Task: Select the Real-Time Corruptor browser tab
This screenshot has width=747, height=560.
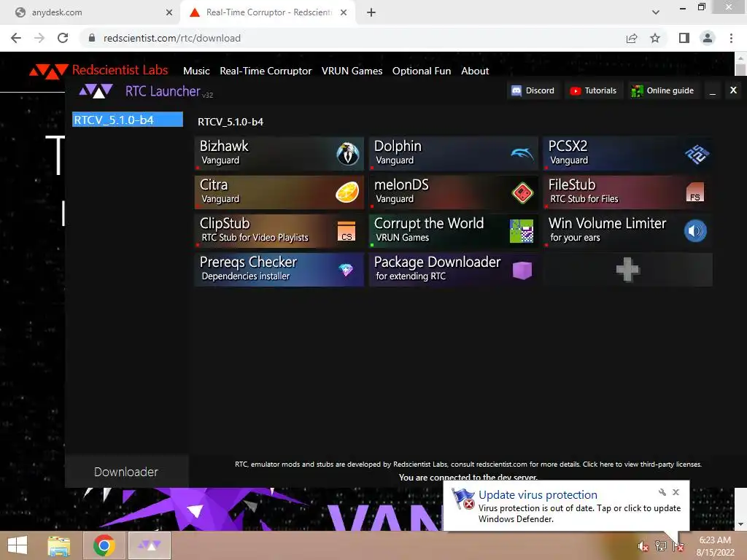Action: point(267,12)
